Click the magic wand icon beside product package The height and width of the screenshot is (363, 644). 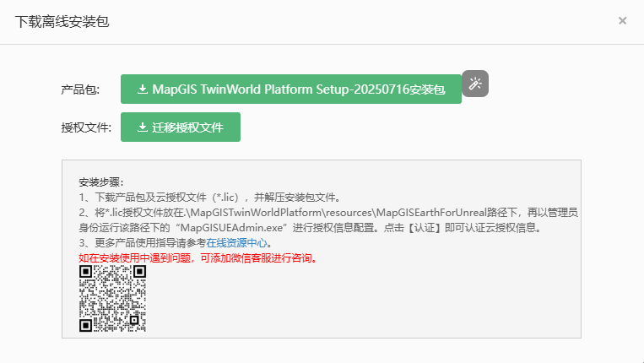point(475,84)
